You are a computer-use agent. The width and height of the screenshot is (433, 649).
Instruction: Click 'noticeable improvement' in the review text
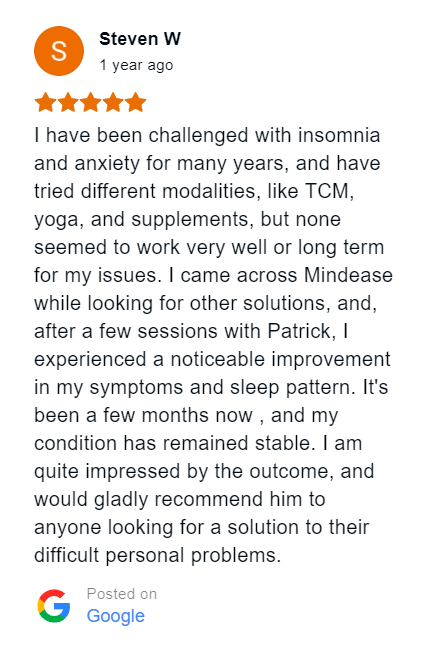(x=280, y=359)
